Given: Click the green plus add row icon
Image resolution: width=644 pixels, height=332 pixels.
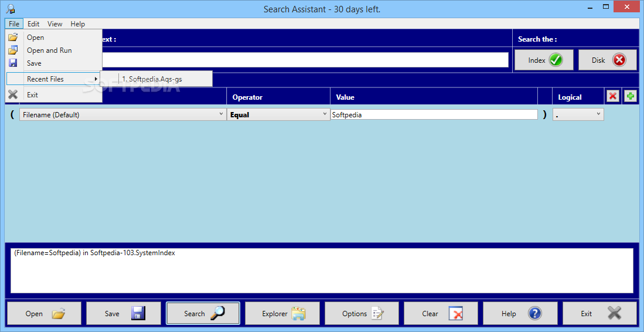Looking at the screenshot, I should tap(630, 97).
